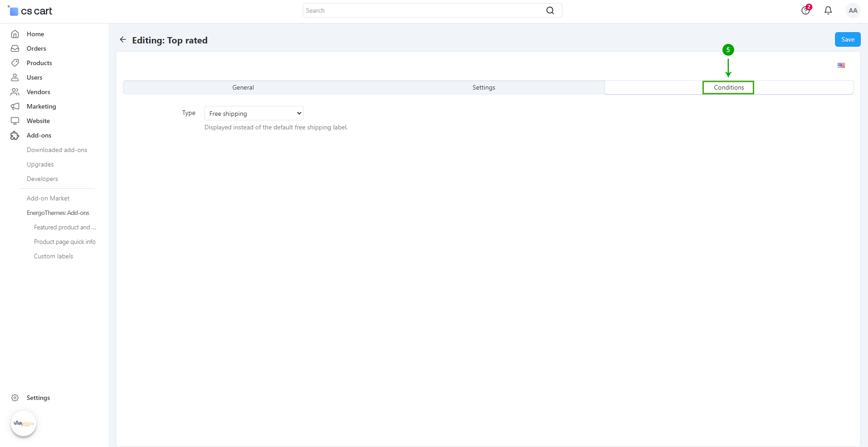Screen dimensions: 868x447
Task: Click the search magnifier icon
Action: [550, 10]
